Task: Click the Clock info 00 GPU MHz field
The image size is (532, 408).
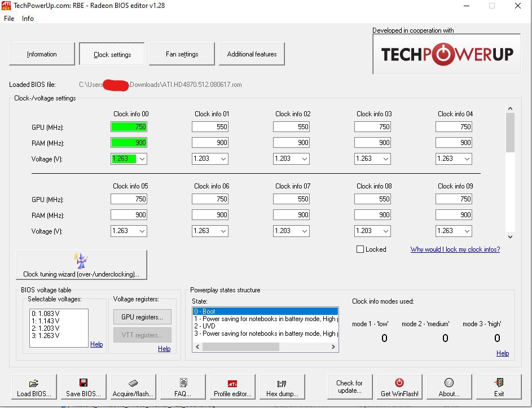Action: pos(129,127)
